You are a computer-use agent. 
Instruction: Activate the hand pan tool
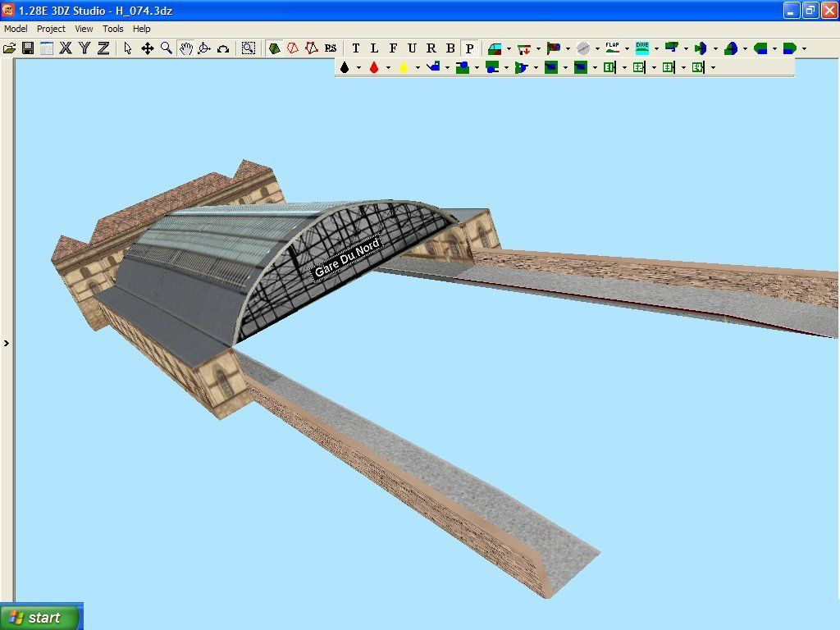[186, 48]
